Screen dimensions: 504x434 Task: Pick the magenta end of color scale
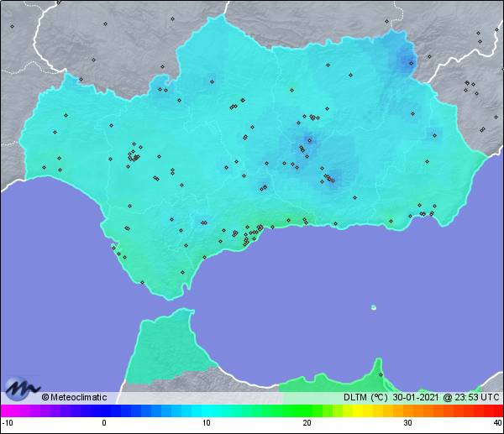[7, 410]
